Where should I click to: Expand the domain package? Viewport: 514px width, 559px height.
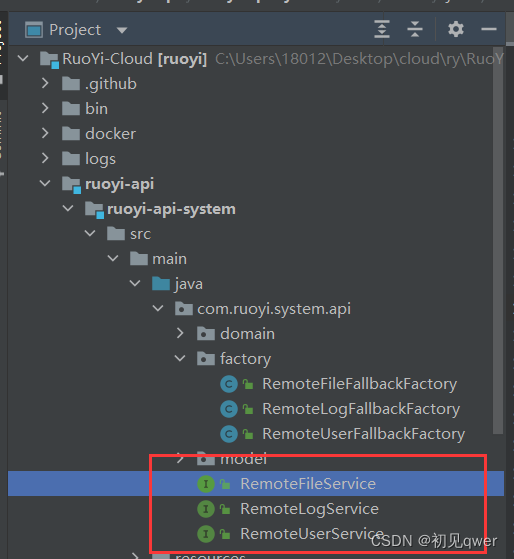click(180, 333)
